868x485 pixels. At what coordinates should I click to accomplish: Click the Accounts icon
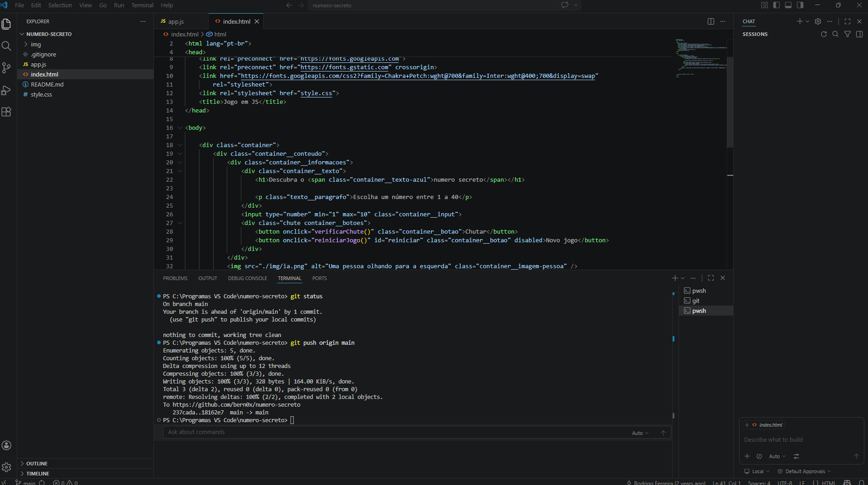6,445
